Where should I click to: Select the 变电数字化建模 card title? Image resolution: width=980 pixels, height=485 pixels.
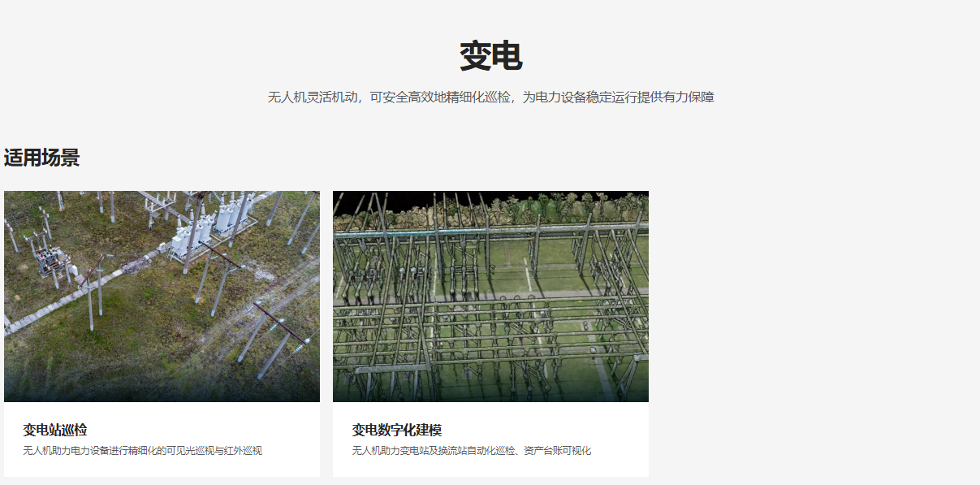click(397, 430)
